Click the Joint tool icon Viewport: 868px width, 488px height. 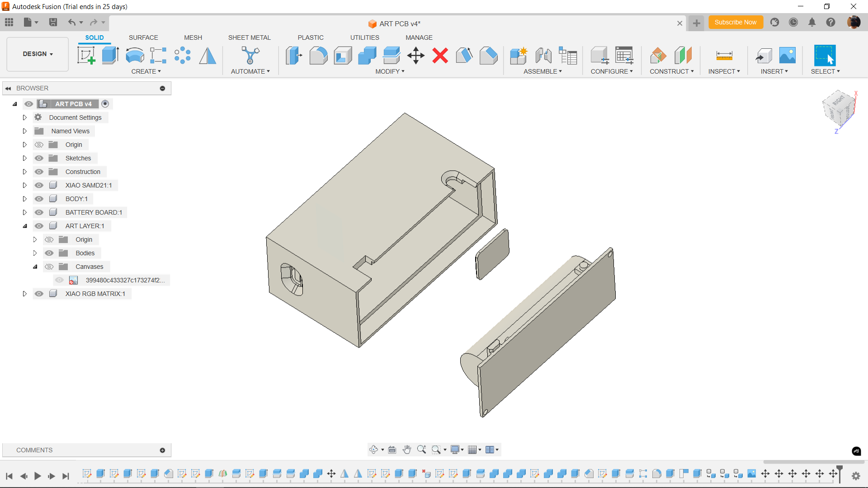[543, 56]
